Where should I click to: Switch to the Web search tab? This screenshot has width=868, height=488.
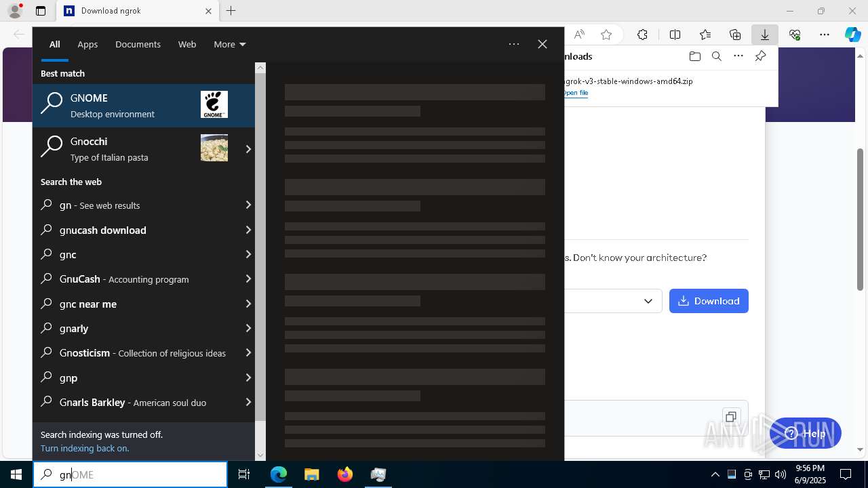click(187, 44)
